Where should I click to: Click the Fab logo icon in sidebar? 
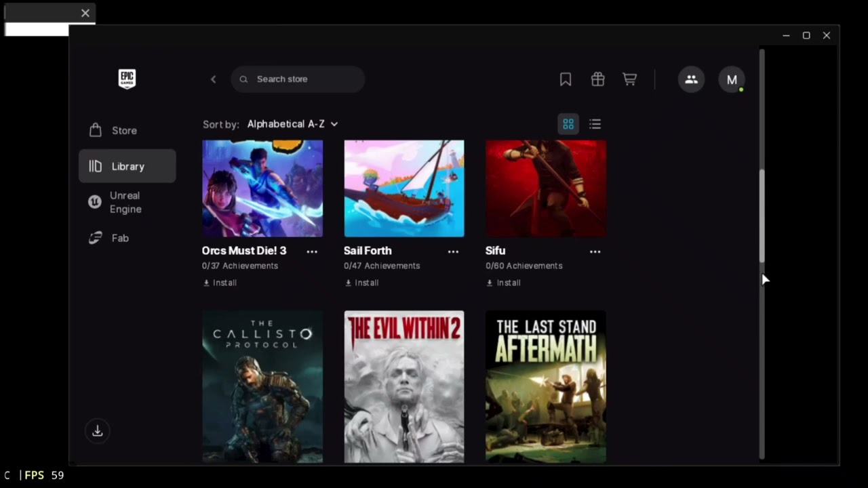pos(96,238)
